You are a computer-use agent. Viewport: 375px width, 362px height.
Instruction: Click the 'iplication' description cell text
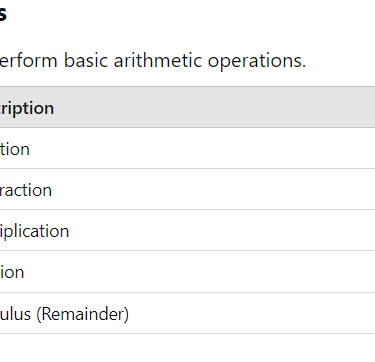coord(34,231)
